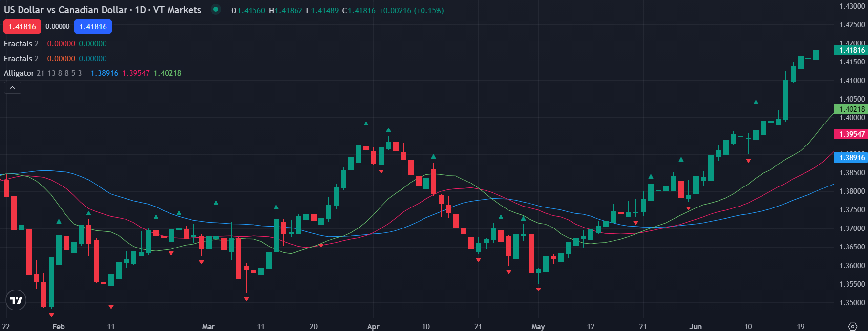Select the second Fractals 2 indicator legend
Screen dimensions: 868x331
21,59
